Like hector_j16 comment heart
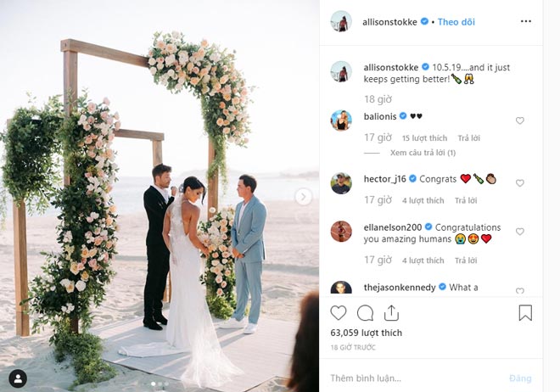The width and height of the screenshot is (560, 392). click(519, 183)
